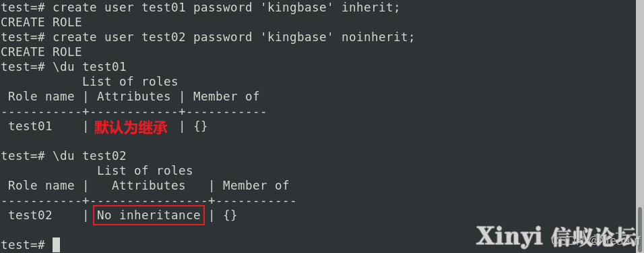Click the boxed 'No inheritance' attribute
Viewport: 644px width, 253px height.
[149, 215]
